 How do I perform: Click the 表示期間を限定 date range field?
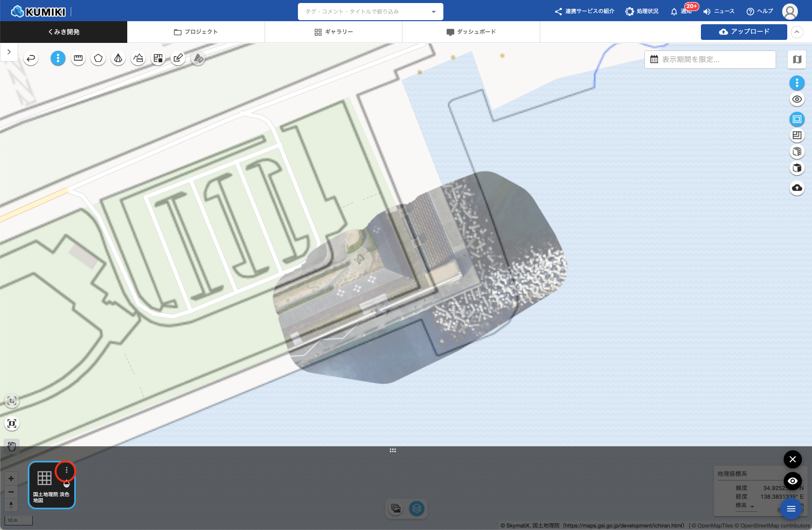click(710, 60)
